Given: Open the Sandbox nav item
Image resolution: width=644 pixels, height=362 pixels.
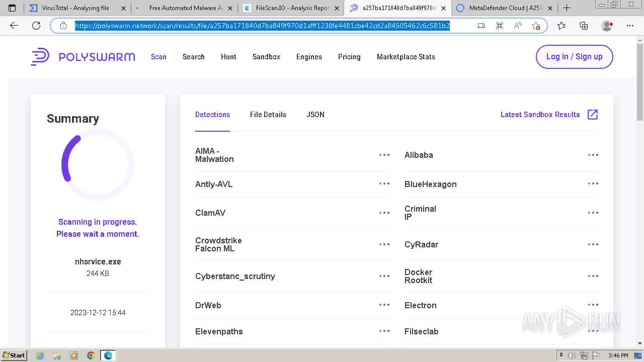Looking at the screenshot, I should click(267, 57).
